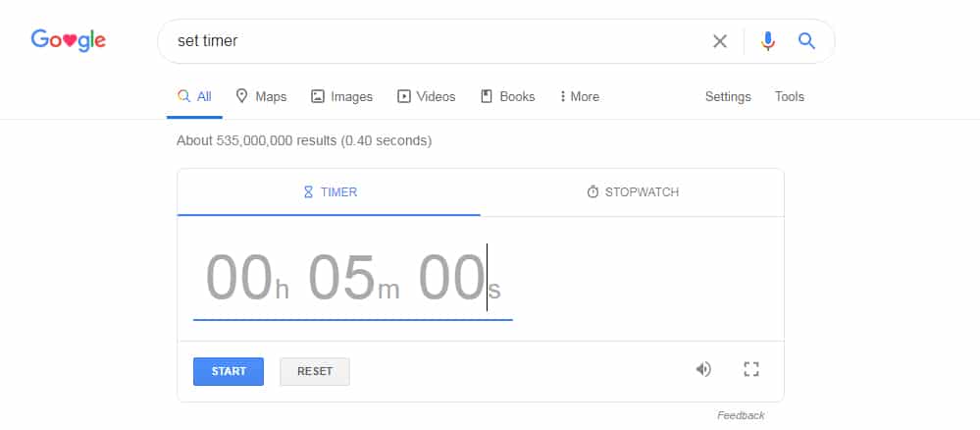Reset the timer
The height and width of the screenshot is (430, 980).
pyautogui.click(x=315, y=371)
